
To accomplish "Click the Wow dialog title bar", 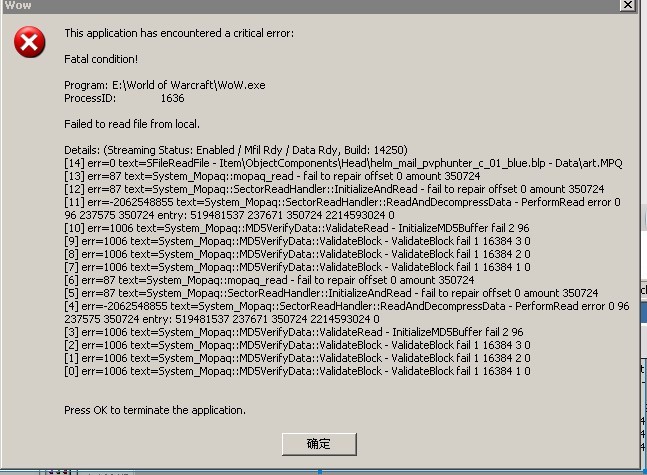I will (x=300, y=5).
